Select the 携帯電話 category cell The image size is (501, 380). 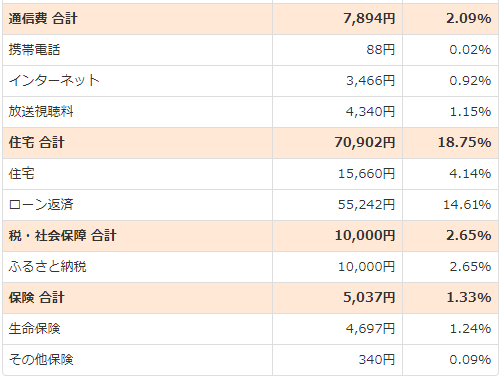pyautogui.click(x=137, y=50)
